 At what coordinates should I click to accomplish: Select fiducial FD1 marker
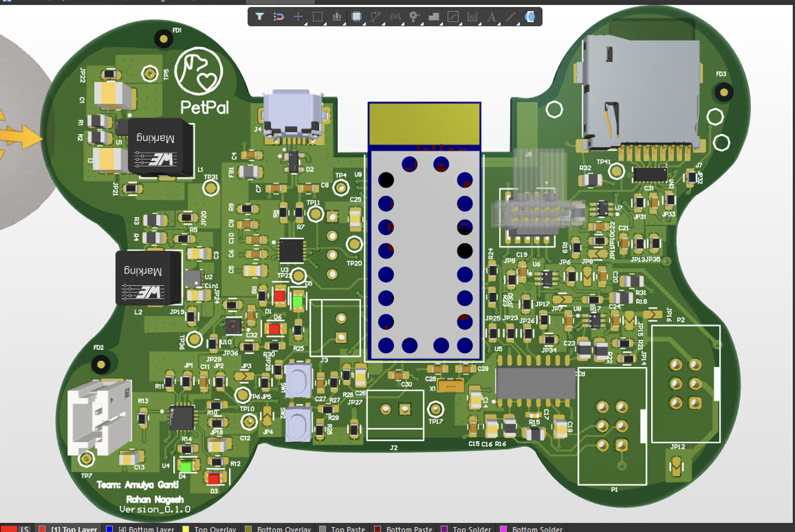click(x=164, y=39)
